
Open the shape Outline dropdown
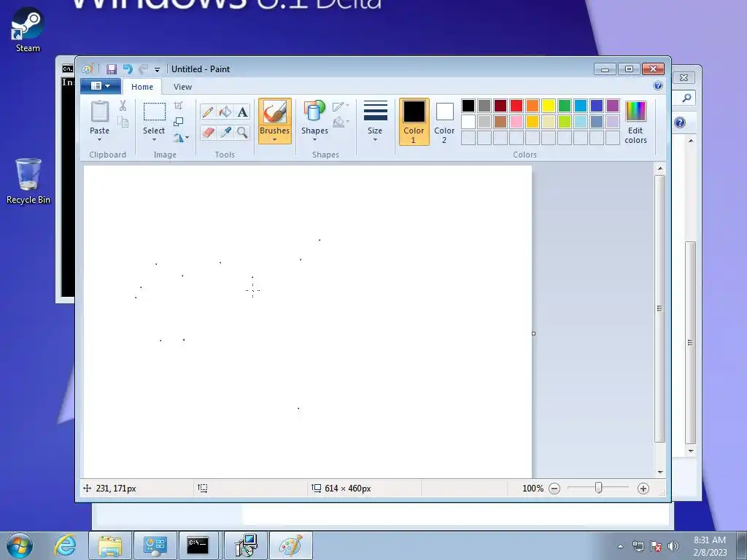(341, 106)
